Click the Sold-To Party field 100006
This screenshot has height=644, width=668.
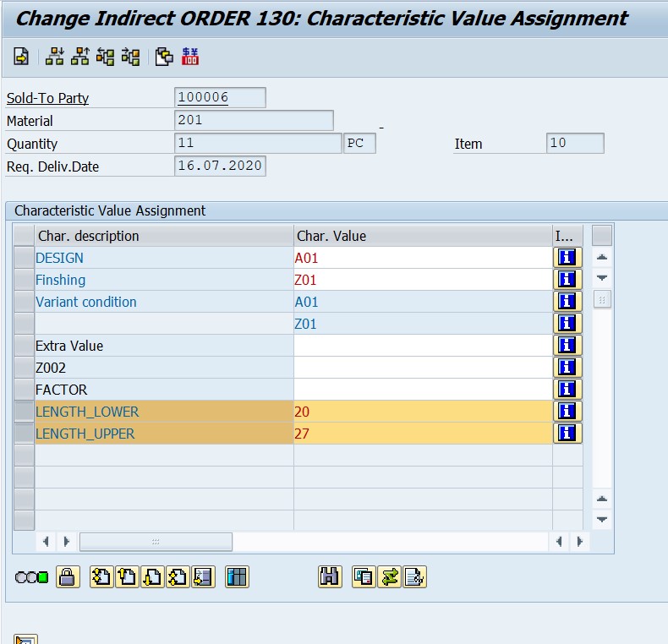220,97
